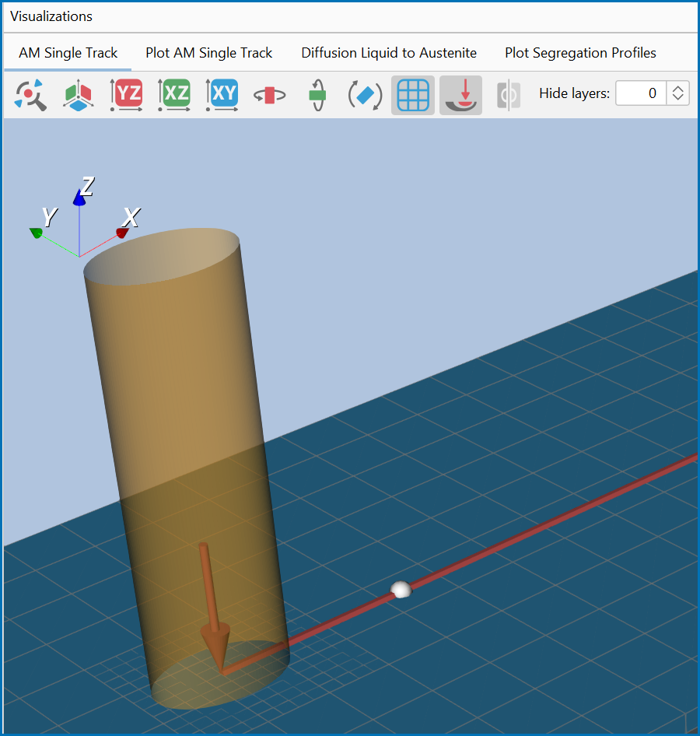
Task: Click the reset camera zoom icon
Action: [x=30, y=95]
